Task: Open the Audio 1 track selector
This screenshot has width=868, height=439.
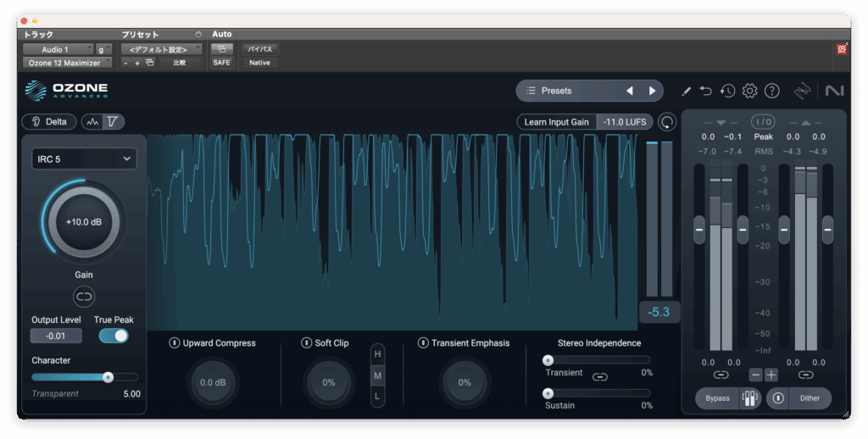Action: tap(57, 49)
